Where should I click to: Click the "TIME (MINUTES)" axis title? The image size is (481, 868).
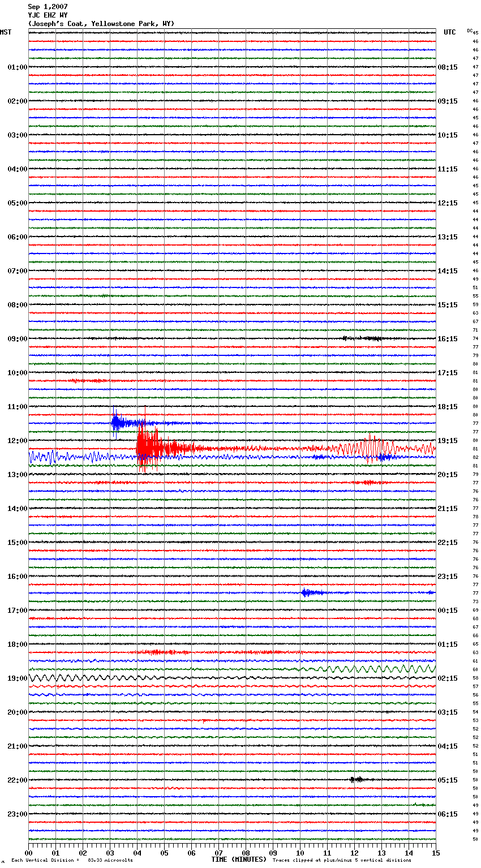239,860
